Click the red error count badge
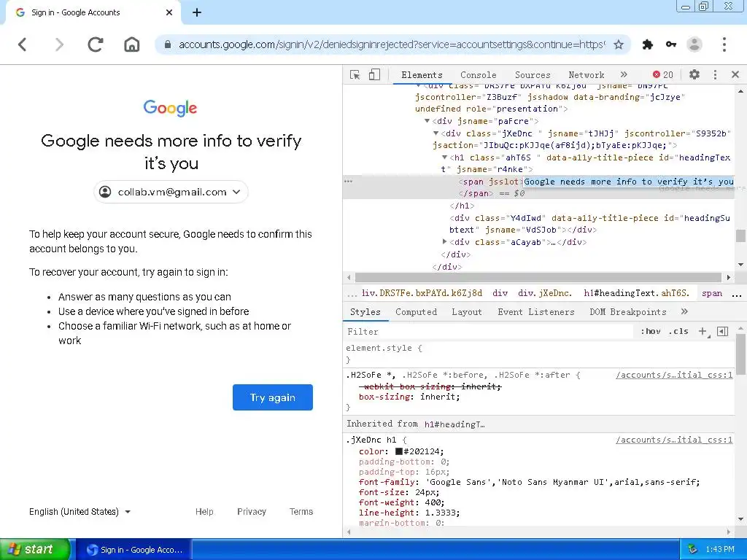747x560 pixels. [662, 75]
